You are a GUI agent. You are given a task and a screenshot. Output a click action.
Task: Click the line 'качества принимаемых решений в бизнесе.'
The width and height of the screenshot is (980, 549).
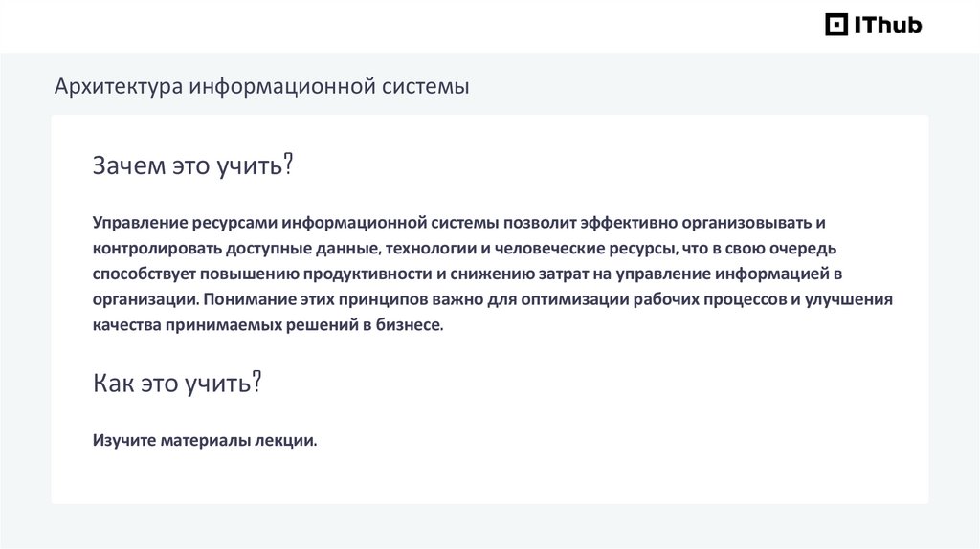click(x=269, y=325)
